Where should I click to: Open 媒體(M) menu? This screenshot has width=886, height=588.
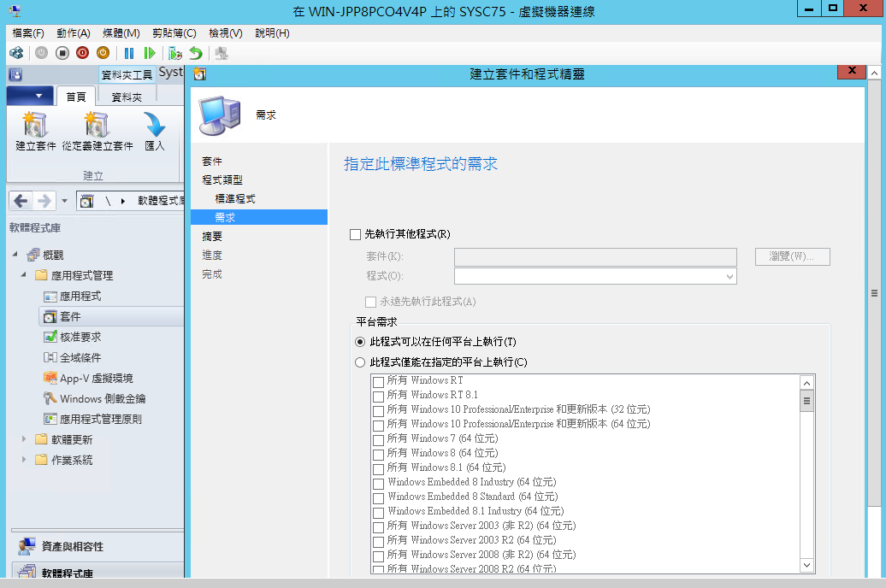pos(121,33)
